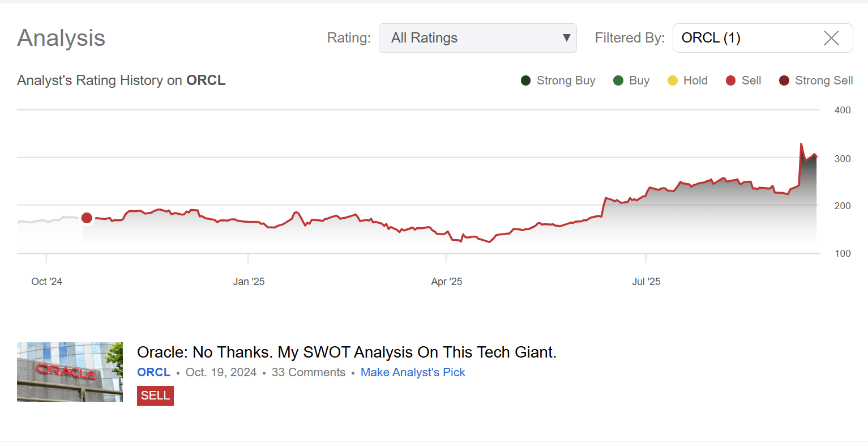
Task: Select the red Sell rating marker on the chart
Action: tap(87, 218)
